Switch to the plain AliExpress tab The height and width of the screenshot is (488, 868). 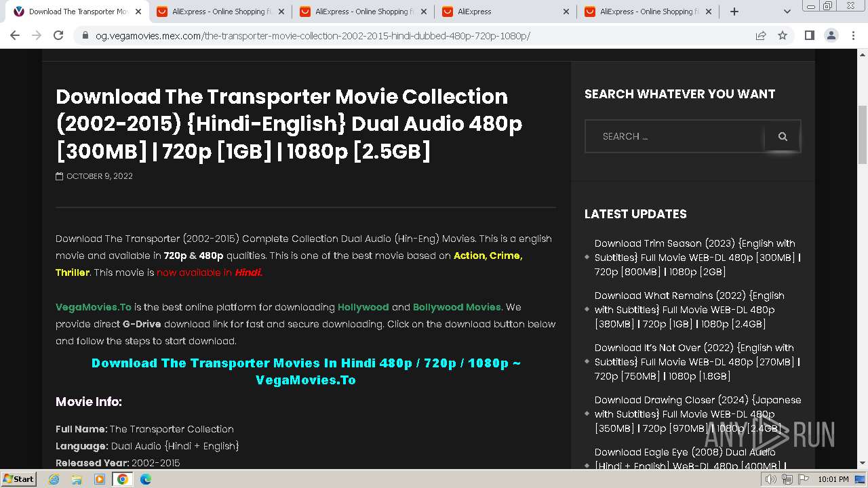pyautogui.click(x=505, y=12)
